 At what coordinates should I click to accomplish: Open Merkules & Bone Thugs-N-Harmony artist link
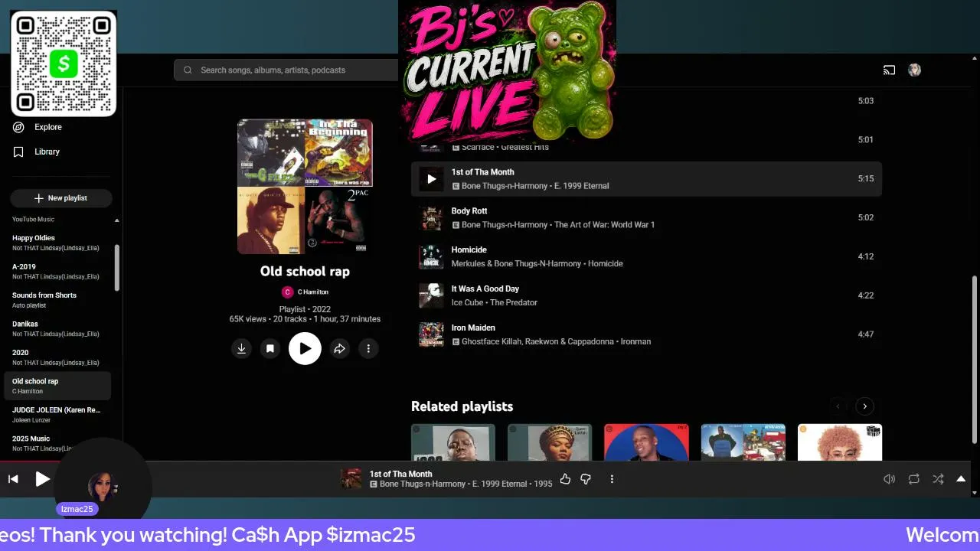coord(516,264)
